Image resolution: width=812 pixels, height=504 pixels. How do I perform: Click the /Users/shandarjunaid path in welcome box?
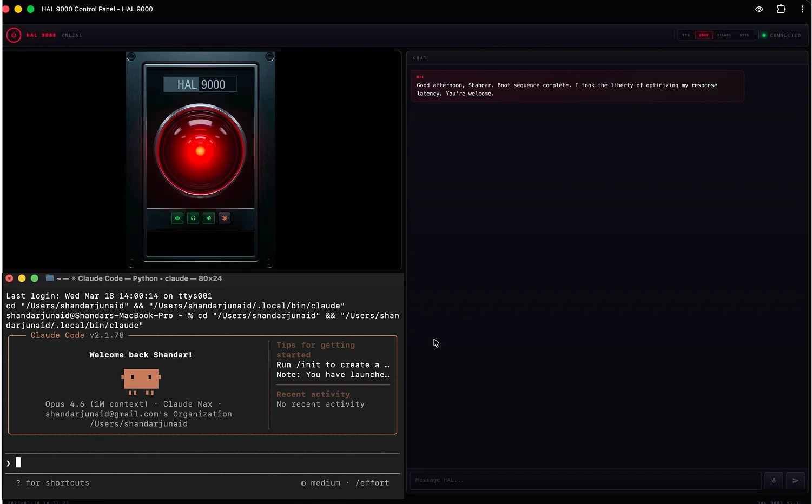139,424
